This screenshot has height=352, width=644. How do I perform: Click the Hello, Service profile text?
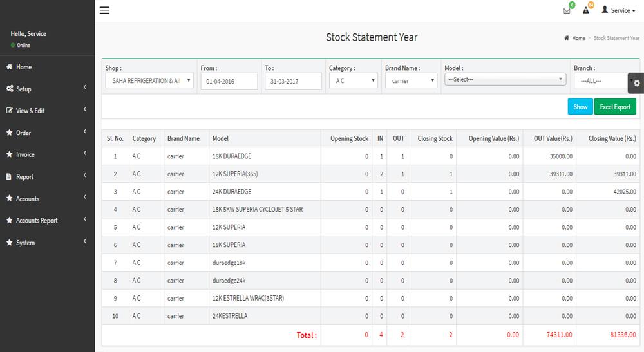[x=28, y=33]
